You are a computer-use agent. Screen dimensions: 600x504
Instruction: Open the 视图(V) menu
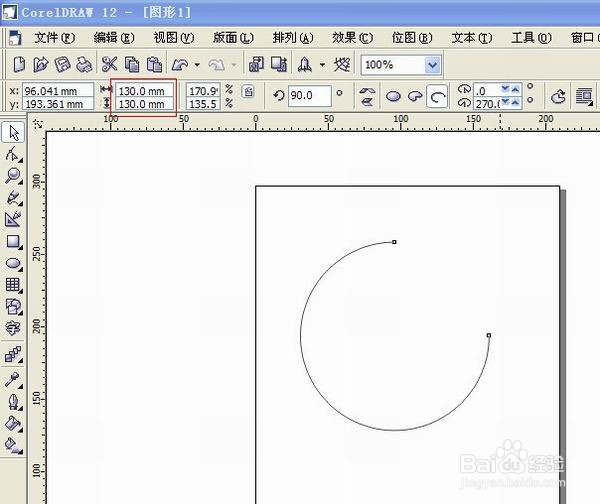174,38
